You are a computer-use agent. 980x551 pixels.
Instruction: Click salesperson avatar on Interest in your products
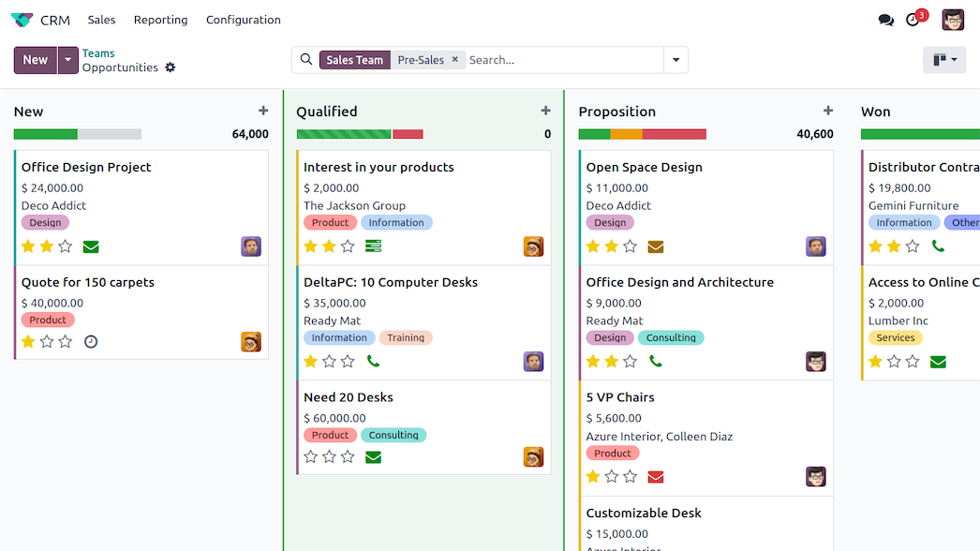pyautogui.click(x=534, y=246)
